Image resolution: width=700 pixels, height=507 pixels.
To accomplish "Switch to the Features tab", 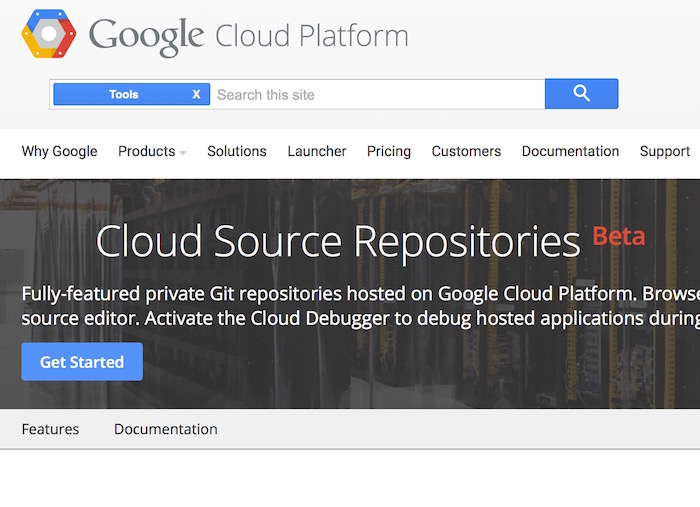I will click(50, 429).
